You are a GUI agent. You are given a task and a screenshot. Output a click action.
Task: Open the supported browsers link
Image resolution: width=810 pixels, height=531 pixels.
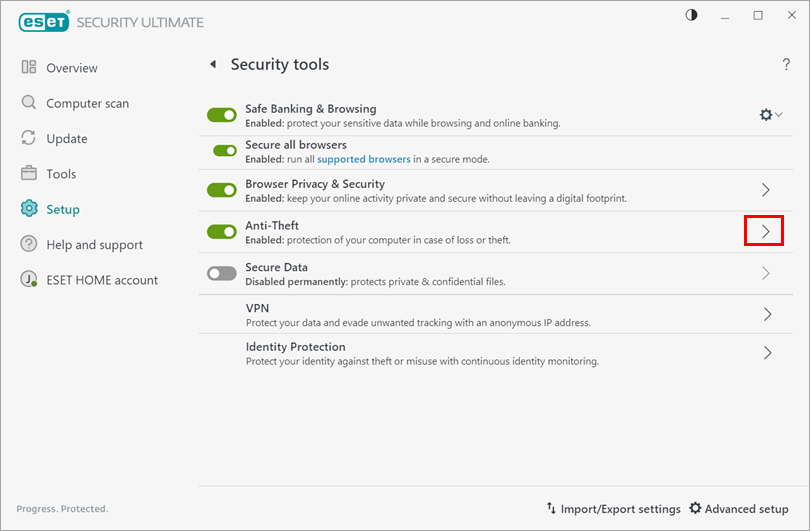(x=364, y=159)
